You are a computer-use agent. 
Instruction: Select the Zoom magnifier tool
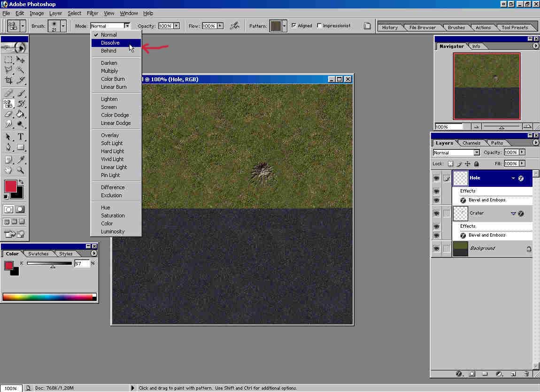21,170
